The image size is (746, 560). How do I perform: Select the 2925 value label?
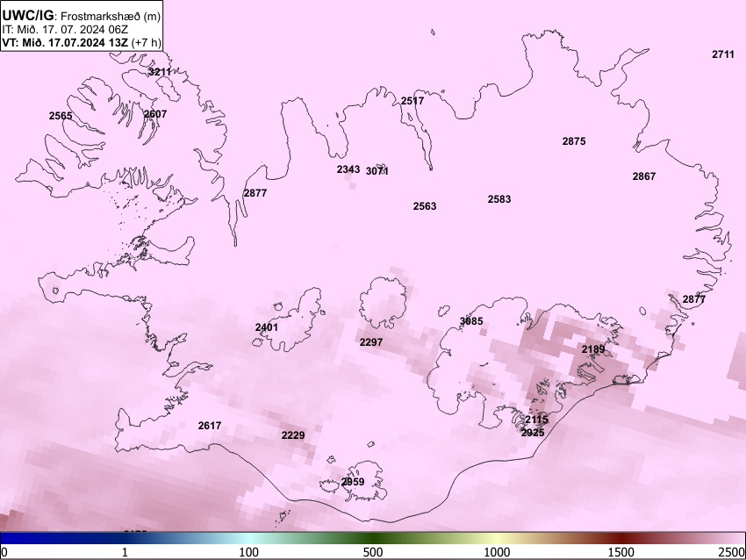click(x=533, y=433)
